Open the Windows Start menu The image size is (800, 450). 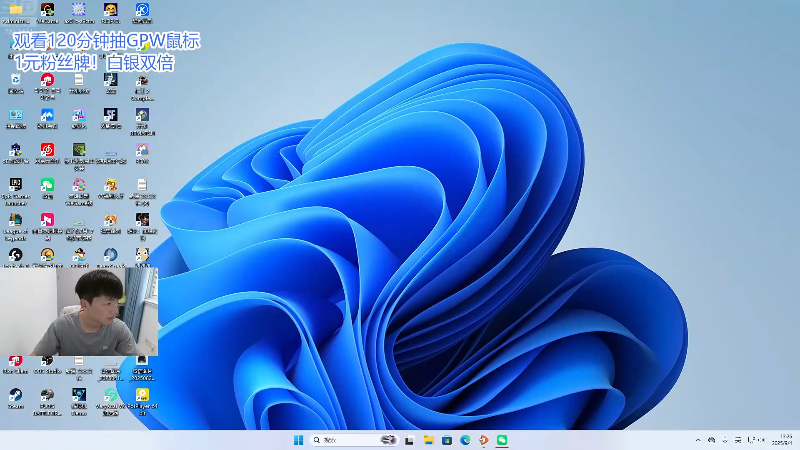[x=298, y=440]
